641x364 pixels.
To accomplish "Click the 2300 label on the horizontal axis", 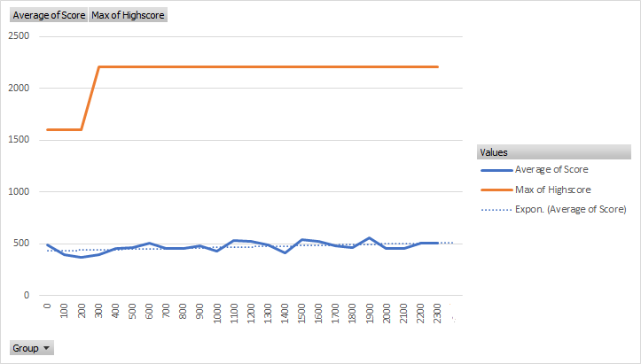I will (438, 314).
